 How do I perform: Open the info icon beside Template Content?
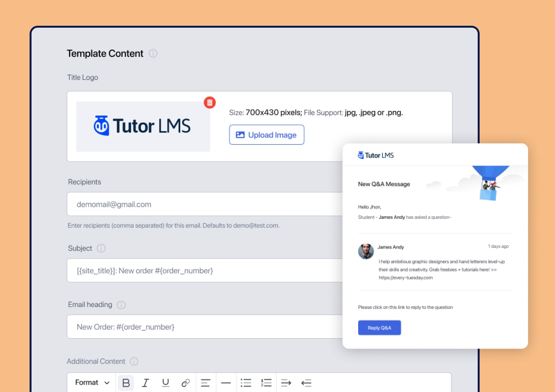pos(153,53)
